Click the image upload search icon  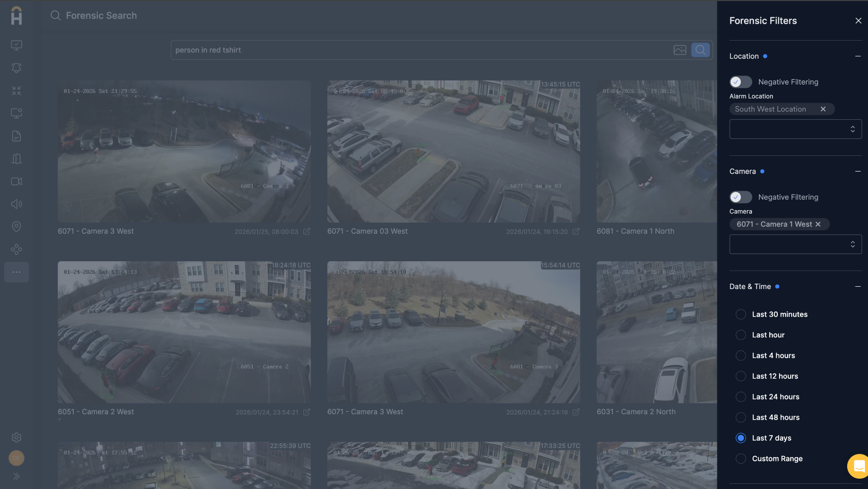[x=680, y=50]
